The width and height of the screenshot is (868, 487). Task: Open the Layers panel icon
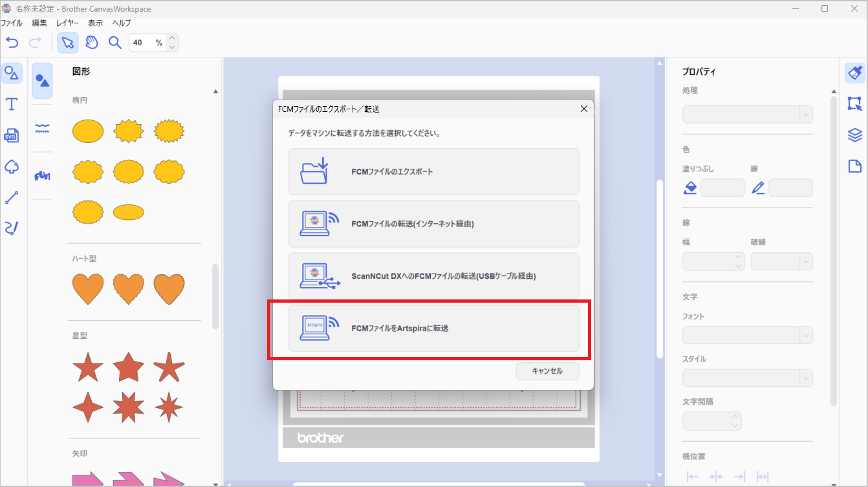coord(855,135)
